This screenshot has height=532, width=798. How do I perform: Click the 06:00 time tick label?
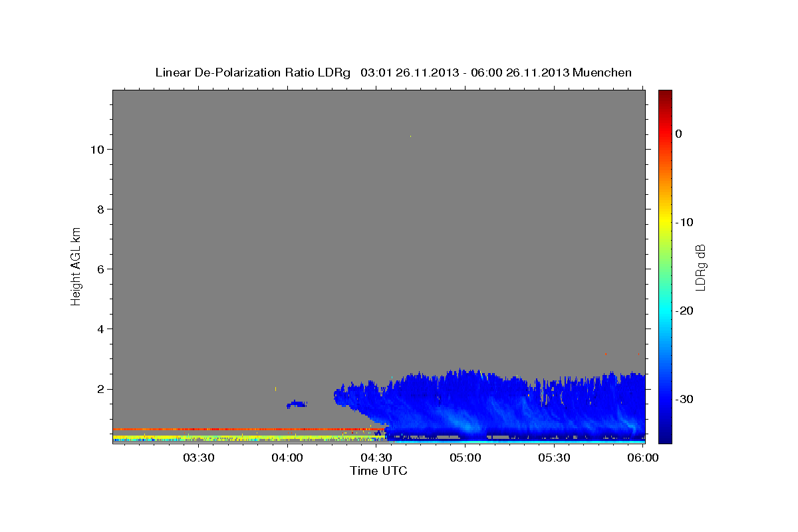click(643, 458)
